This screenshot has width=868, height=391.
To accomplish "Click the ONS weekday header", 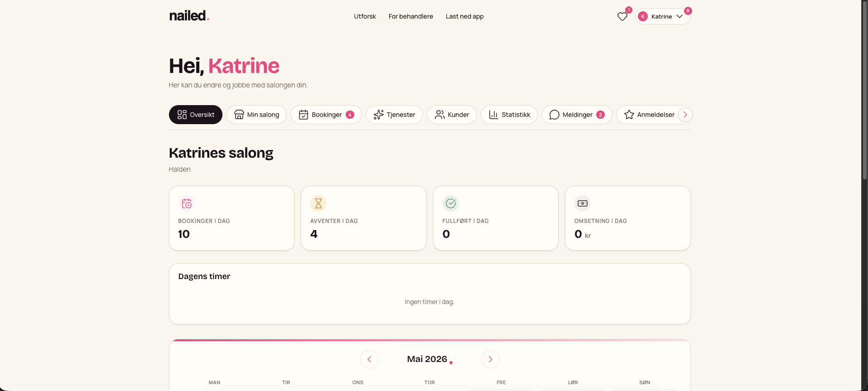I will (x=358, y=382).
